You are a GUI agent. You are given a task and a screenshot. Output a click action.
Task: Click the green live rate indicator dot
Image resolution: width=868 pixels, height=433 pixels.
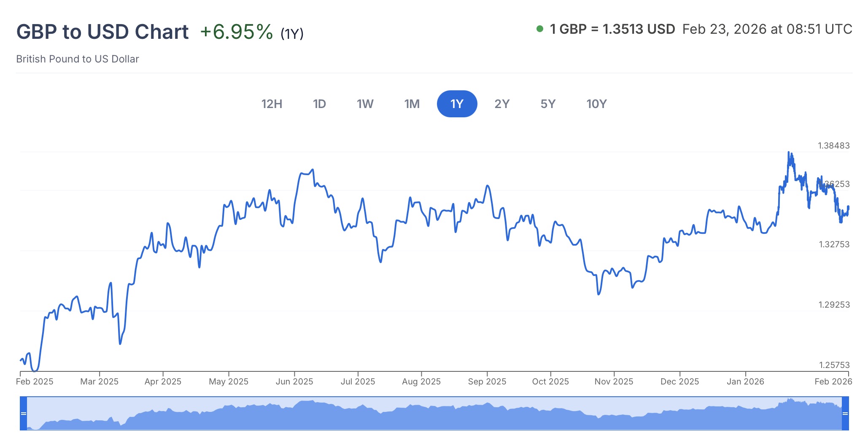[x=539, y=29]
